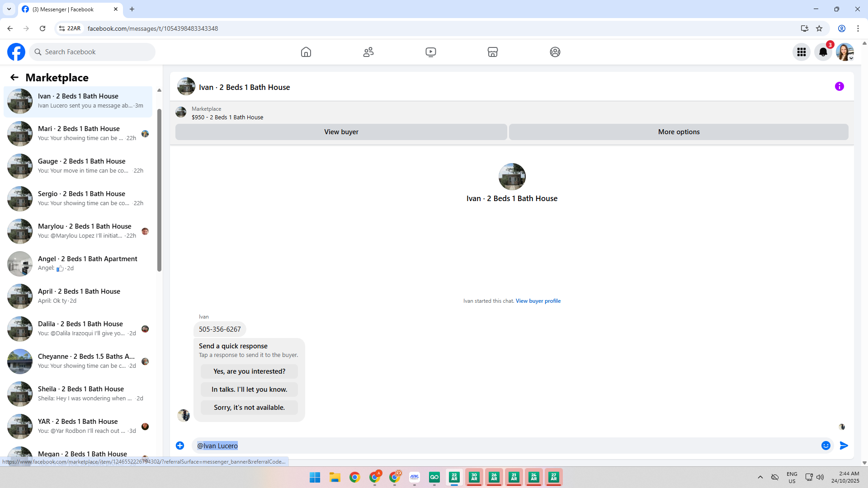The height and width of the screenshot is (488, 868).
Task: Open the Mari conversation
Action: click(78, 133)
